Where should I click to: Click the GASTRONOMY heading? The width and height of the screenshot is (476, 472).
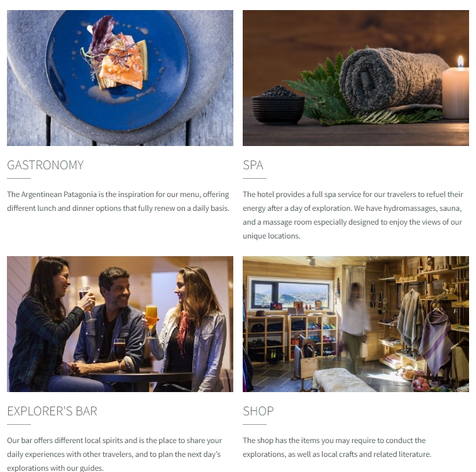click(x=45, y=166)
